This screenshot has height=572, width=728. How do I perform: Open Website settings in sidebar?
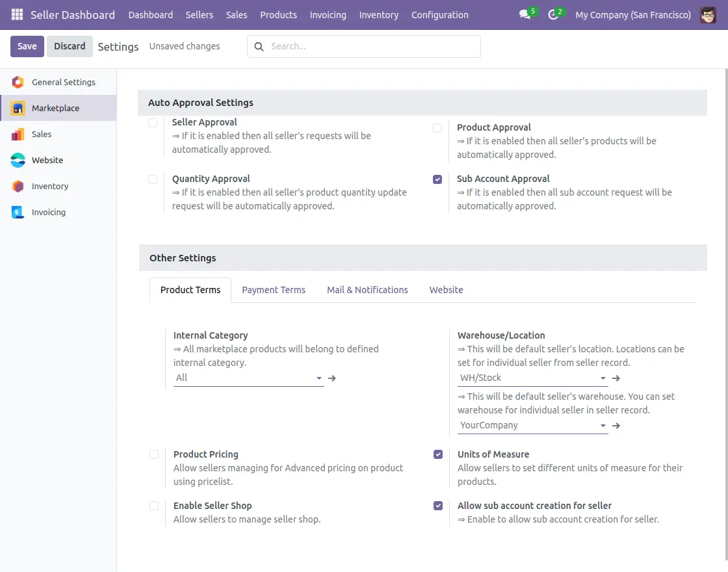(x=47, y=160)
